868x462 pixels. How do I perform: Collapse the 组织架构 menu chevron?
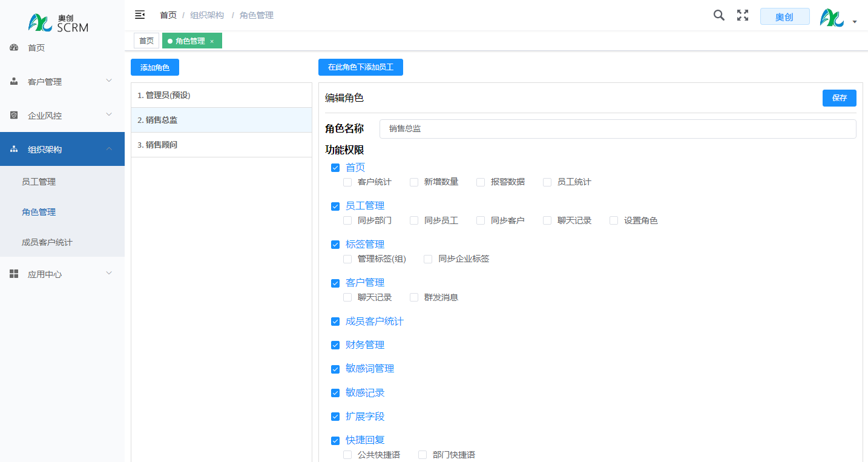[109, 148]
